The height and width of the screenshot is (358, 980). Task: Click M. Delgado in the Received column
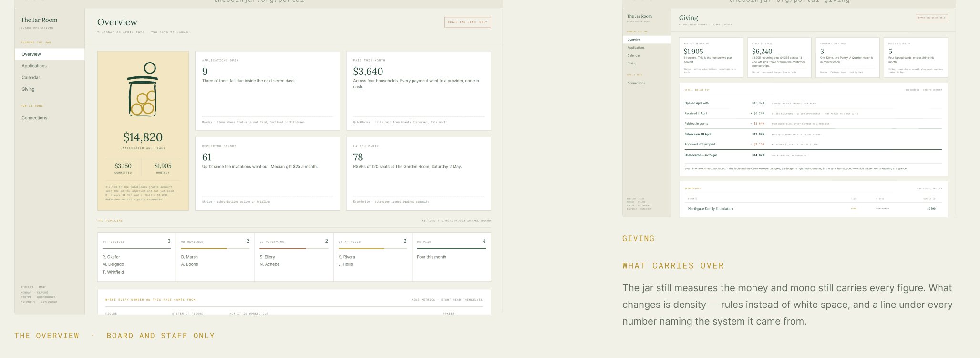click(113, 264)
